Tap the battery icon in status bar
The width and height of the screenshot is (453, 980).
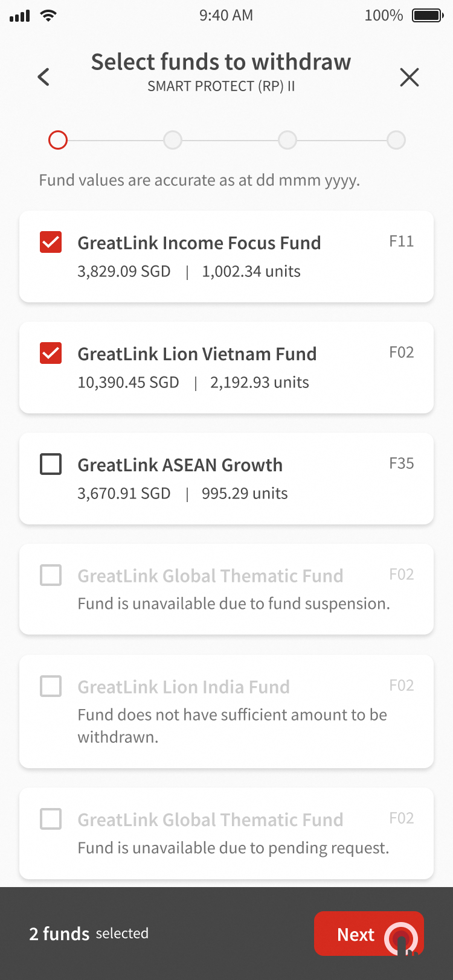click(428, 15)
